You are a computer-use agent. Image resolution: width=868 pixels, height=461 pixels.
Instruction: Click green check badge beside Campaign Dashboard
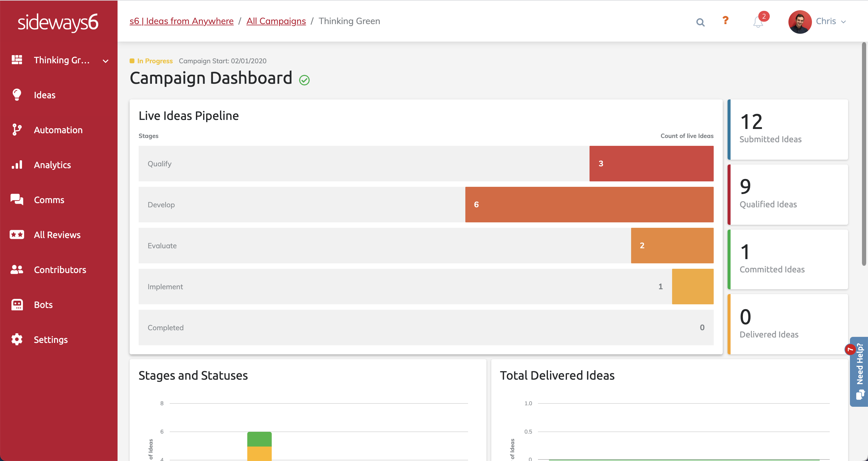click(x=304, y=80)
